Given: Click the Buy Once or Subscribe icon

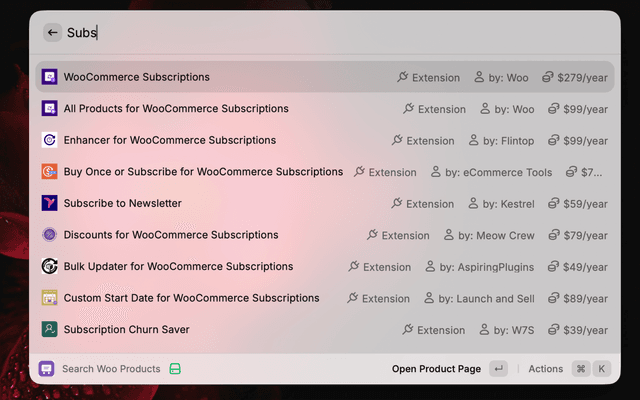Looking at the screenshot, I should point(49,172).
